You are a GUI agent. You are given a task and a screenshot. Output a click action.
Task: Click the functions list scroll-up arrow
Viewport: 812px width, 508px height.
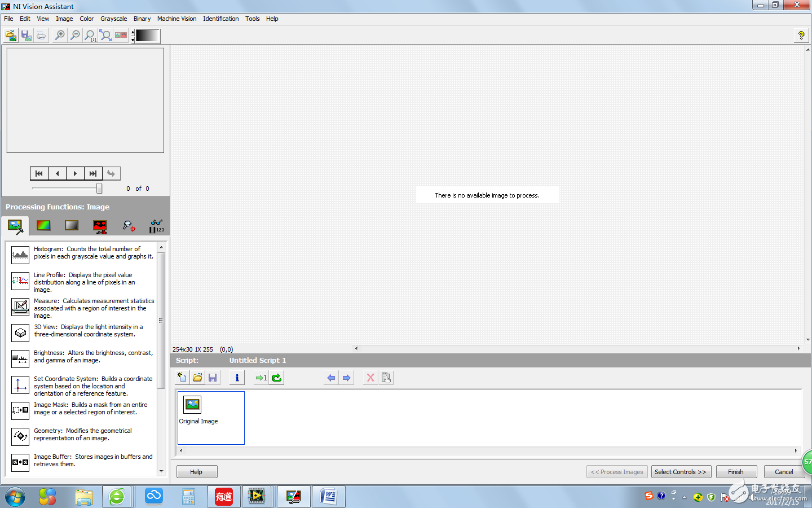(x=161, y=247)
